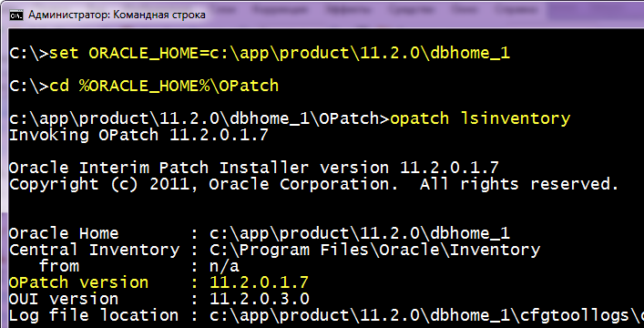Select the Oracle Home label
Viewport: 644px width, 328px height.
64,233
